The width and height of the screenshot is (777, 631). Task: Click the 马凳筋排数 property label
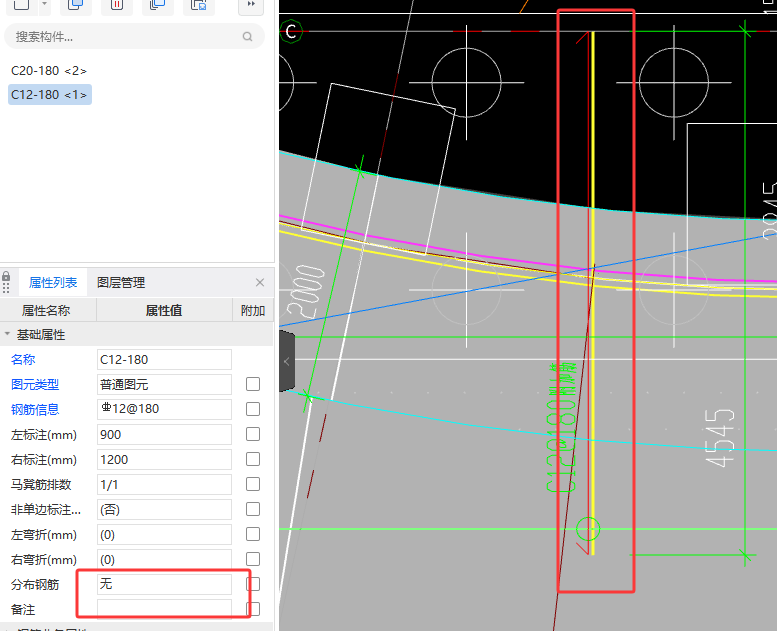pyautogui.click(x=41, y=484)
